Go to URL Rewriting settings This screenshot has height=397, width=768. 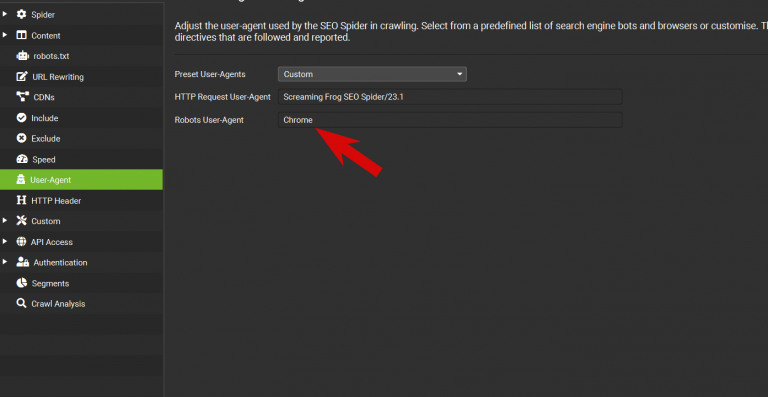pos(58,77)
